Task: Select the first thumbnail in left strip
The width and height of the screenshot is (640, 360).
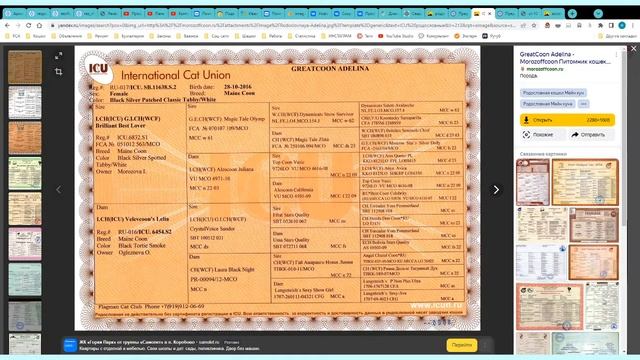Action: pyautogui.click(x=25, y=67)
